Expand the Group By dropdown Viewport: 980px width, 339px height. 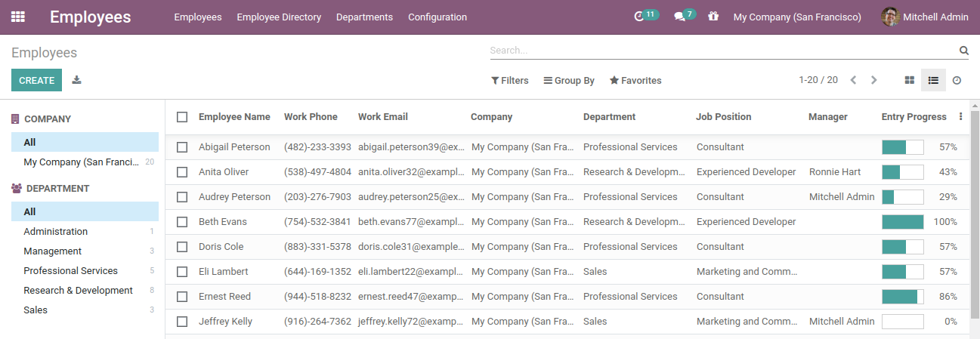[569, 80]
